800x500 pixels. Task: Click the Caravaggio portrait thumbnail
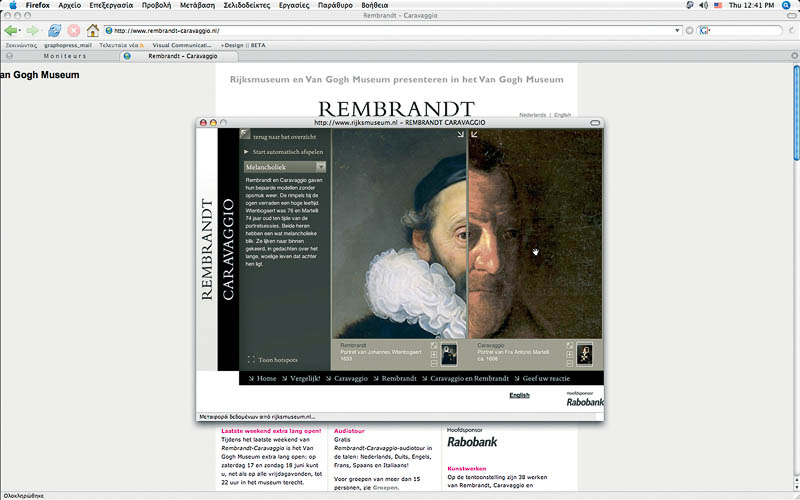click(585, 355)
